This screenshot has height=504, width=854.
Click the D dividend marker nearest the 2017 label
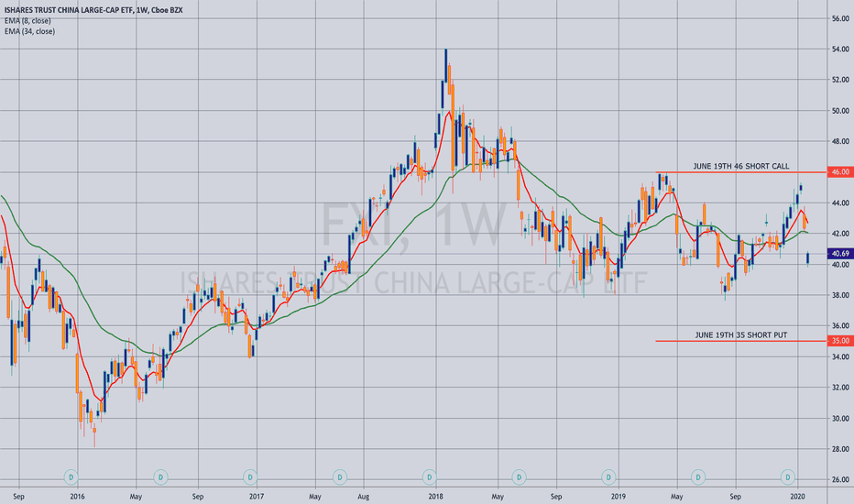tap(250, 477)
